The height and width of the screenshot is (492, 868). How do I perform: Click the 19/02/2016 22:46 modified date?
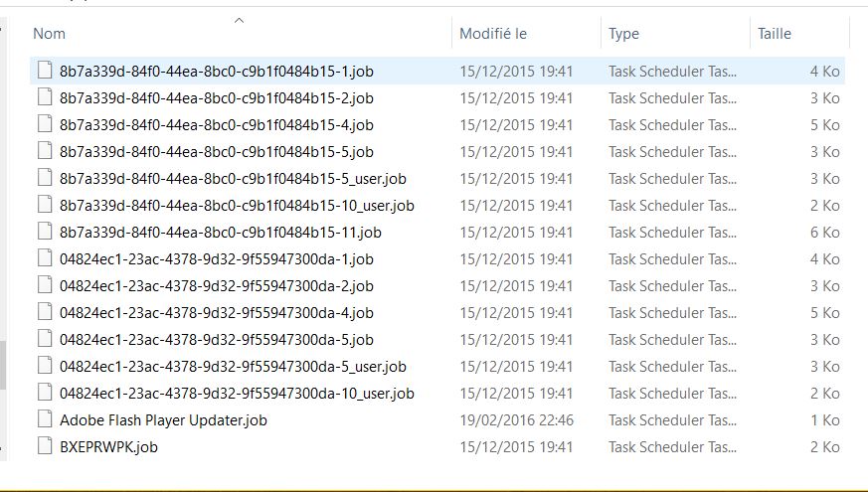(516, 420)
